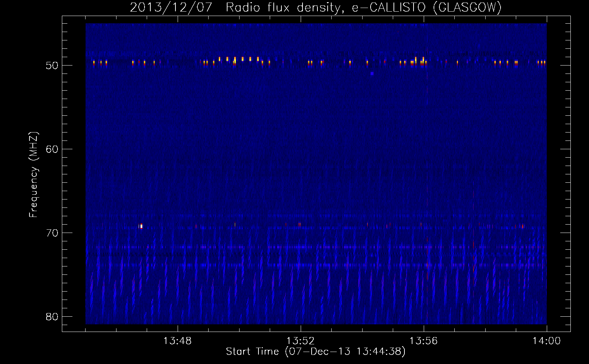This screenshot has width=589, height=364.
Task: Click the 14:00 time tick label
Action: pos(546,341)
